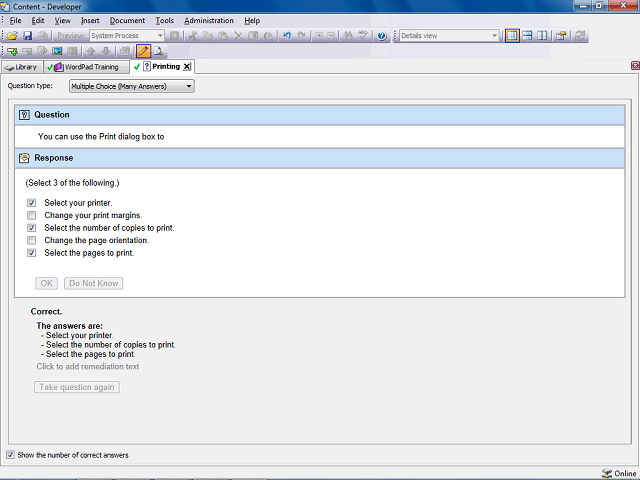This screenshot has height=480, width=640.
Task: Click the OK button
Action: point(47,283)
